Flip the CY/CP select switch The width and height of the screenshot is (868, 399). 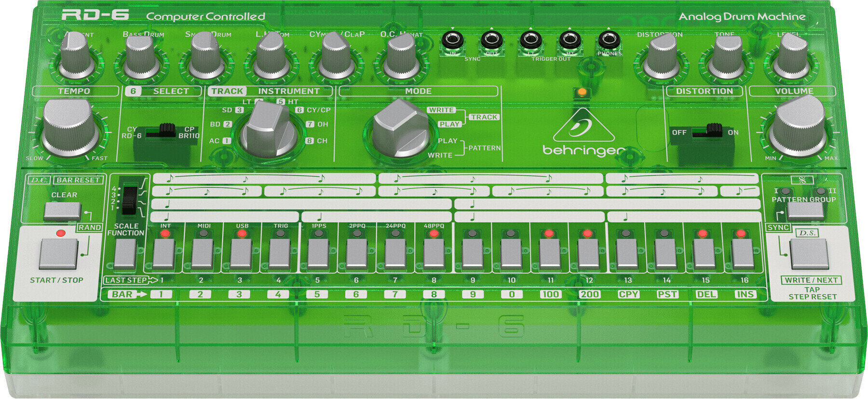[167, 130]
